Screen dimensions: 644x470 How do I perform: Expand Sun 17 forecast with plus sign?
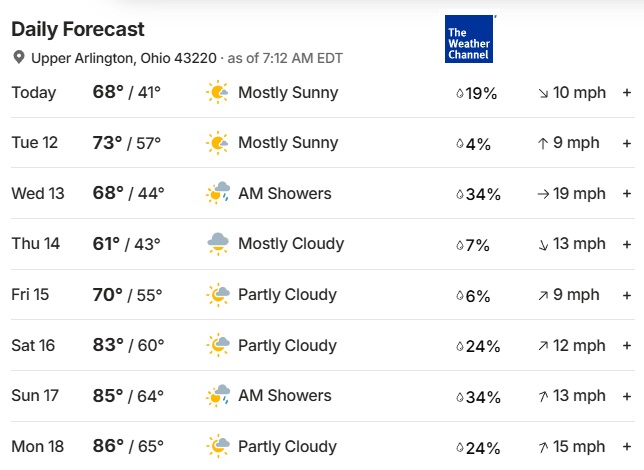(x=627, y=396)
